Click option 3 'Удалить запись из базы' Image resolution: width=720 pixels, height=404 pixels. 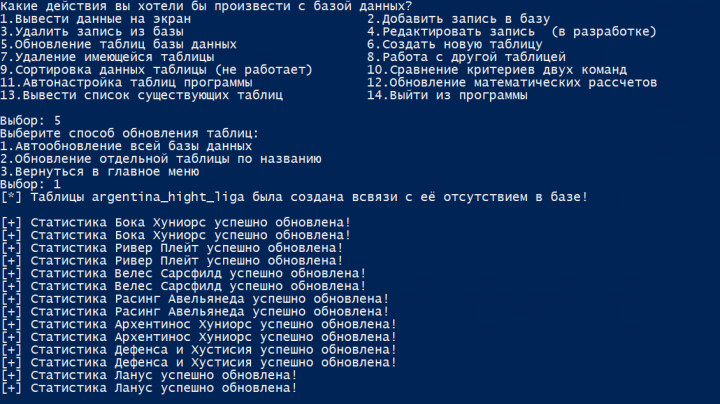point(92,32)
